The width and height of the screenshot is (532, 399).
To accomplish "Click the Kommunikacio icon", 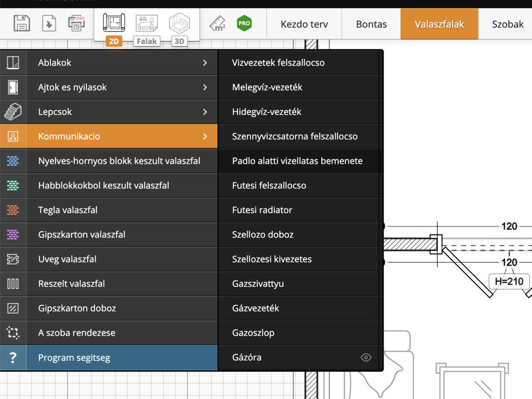I will point(13,136).
